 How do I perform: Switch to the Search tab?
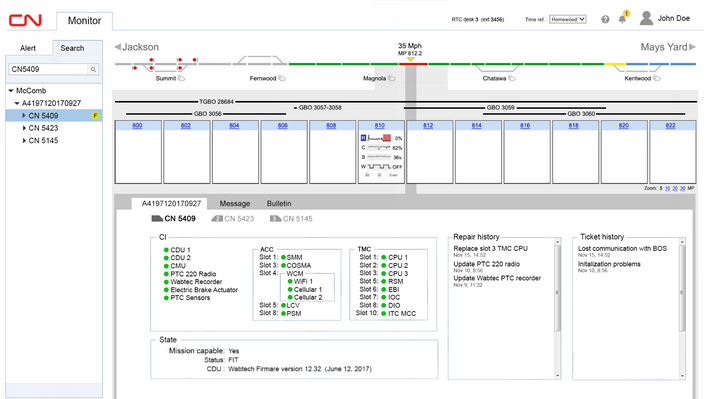coord(72,48)
